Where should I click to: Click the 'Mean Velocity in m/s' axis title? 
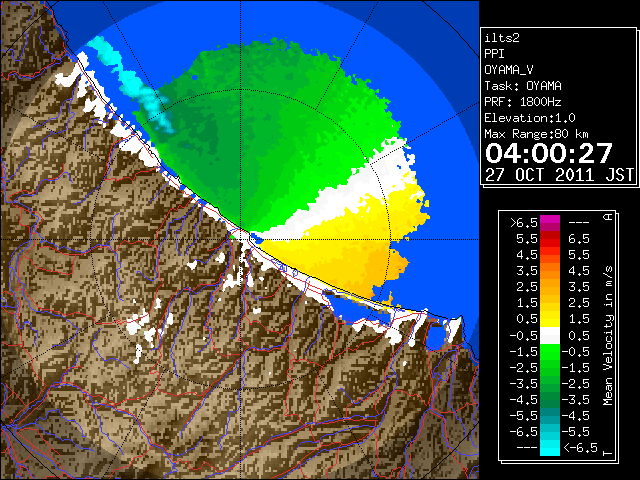(x=608, y=335)
